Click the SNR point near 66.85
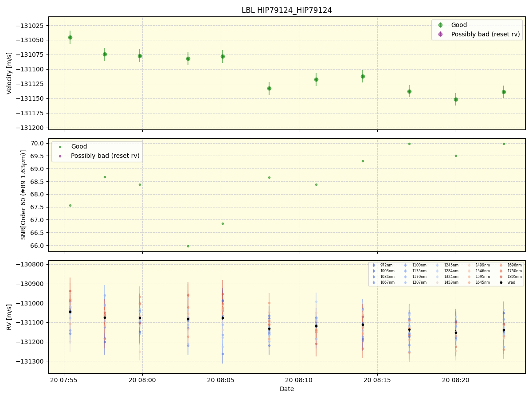Screen dimensions: 532x399 point(223,223)
